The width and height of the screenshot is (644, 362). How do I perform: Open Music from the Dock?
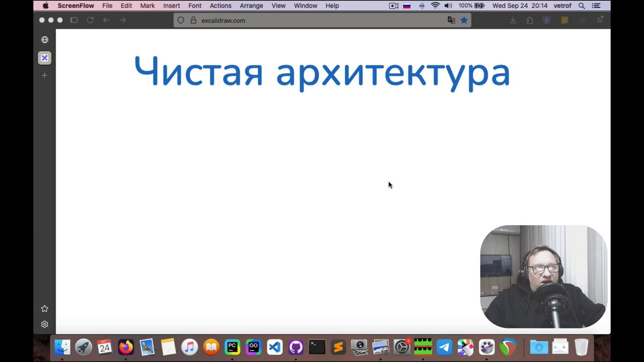pyautogui.click(x=190, y=347)
